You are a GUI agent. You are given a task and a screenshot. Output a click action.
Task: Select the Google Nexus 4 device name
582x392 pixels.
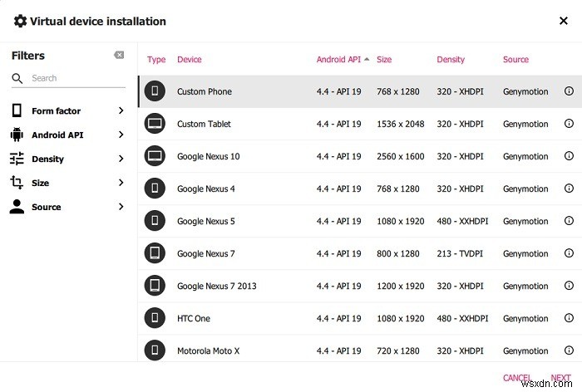[x=206, y=189]
